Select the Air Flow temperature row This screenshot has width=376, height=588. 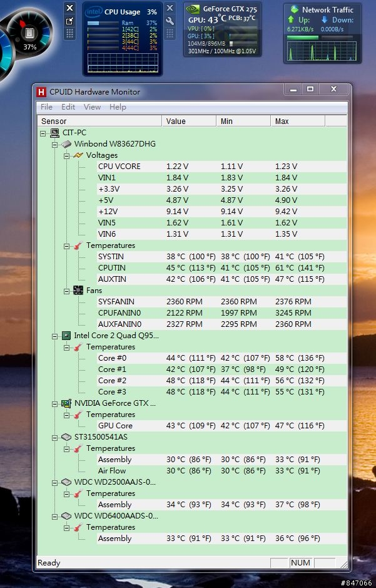pos(221,471)
